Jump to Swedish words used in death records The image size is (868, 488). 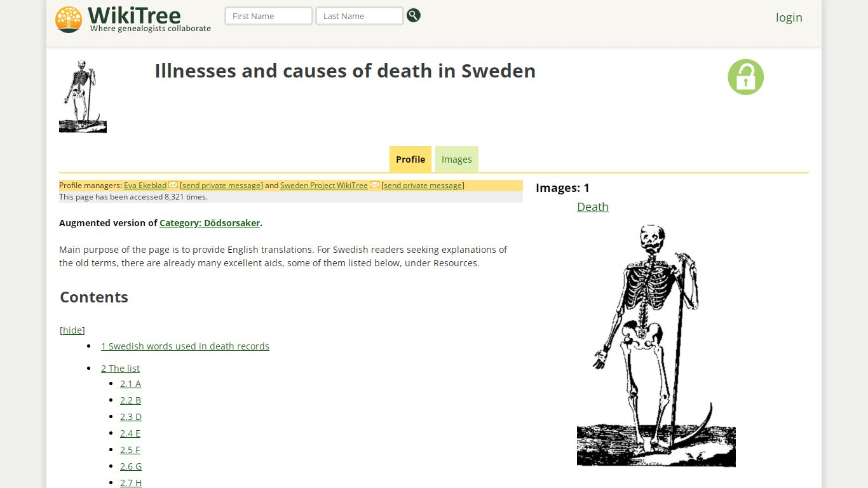pyautogui.click(x=185, y=346)
